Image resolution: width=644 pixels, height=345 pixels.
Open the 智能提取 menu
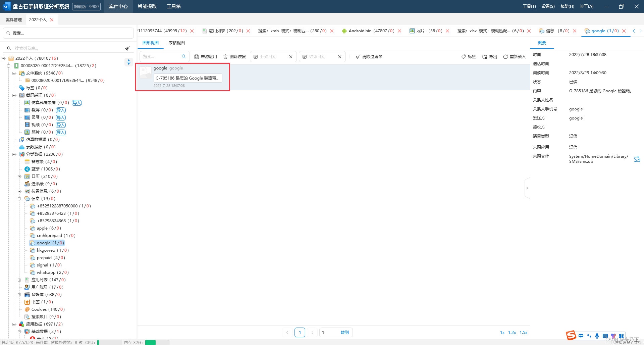coord(147,6)
